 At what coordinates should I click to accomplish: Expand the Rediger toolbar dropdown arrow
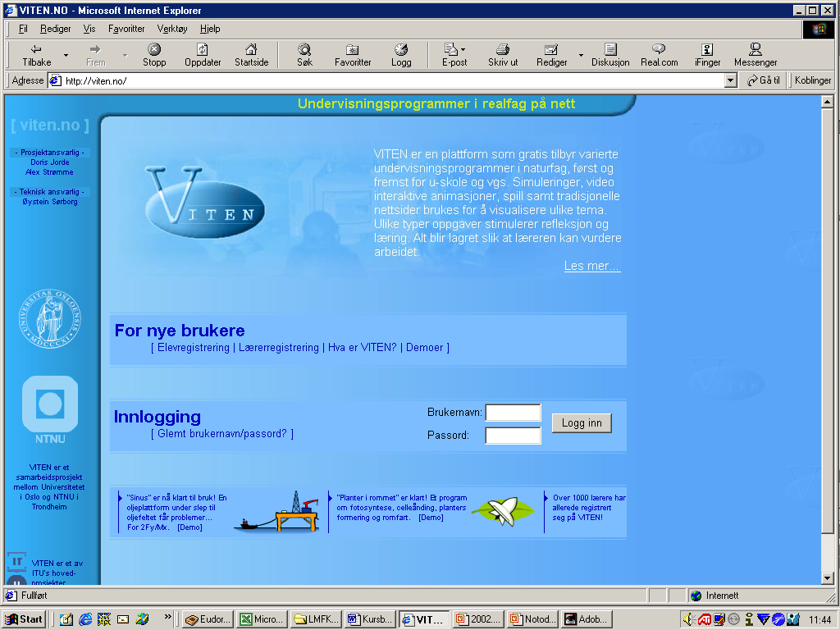tap(581, 56)
